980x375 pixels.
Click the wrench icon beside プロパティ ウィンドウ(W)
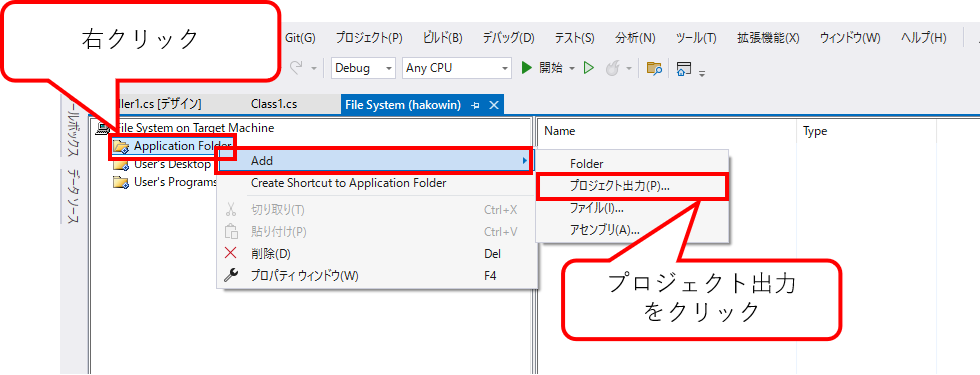click(x=231, y=276)
